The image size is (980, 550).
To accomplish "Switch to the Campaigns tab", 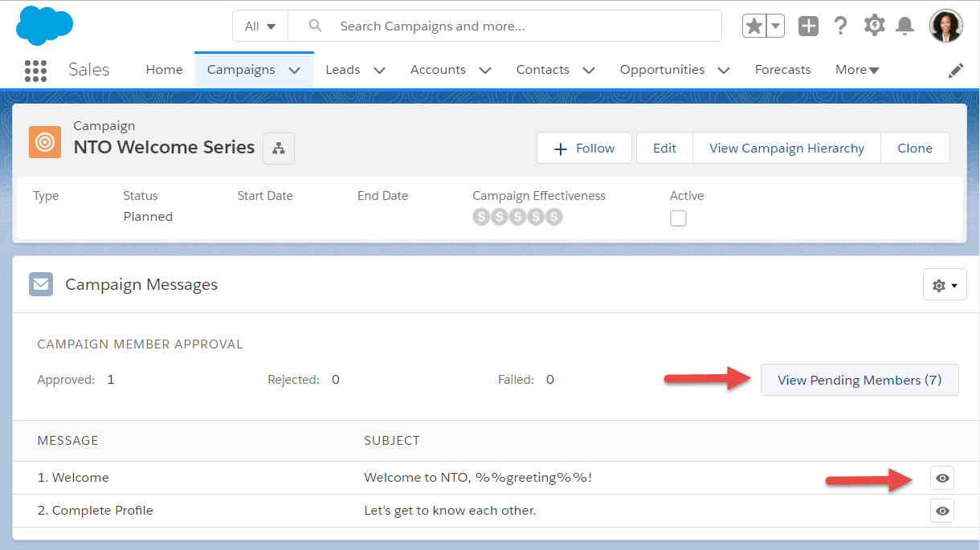I will [241, 70].
